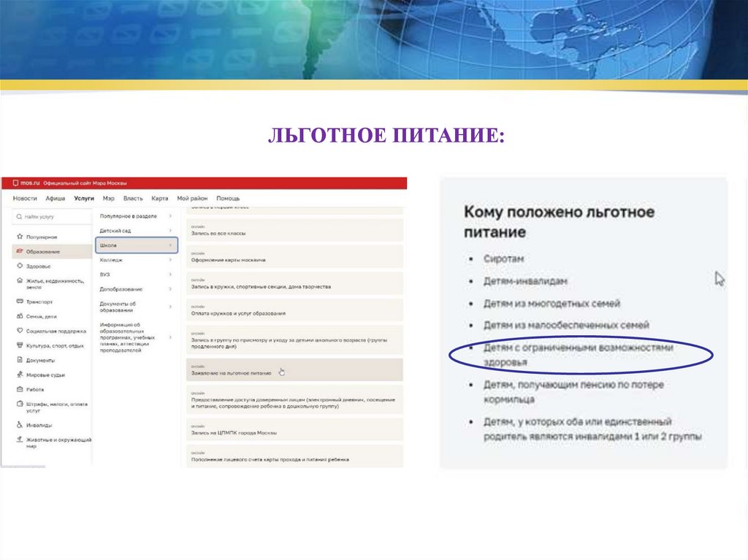The width and height of the screenshot is (748, 560).
Task: Select the Мировые судьи sidebar label
Action: point(45,375)
